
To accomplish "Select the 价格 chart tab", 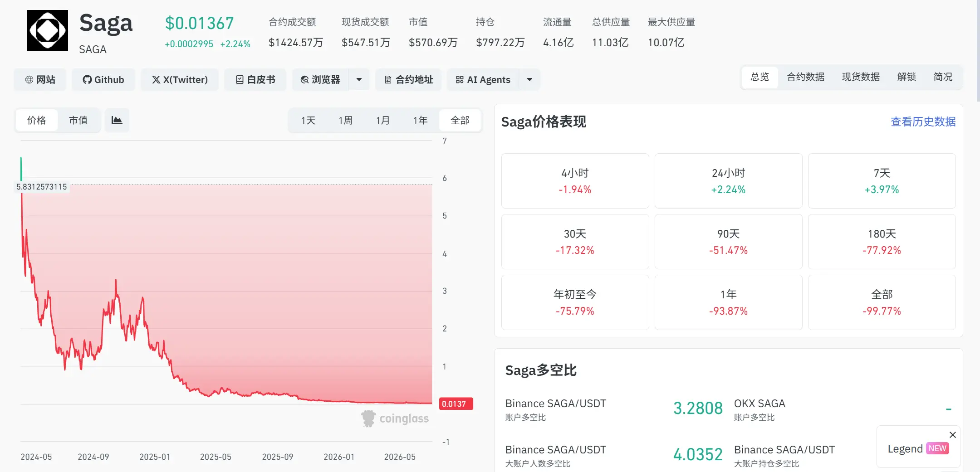I will click(37, 120).
